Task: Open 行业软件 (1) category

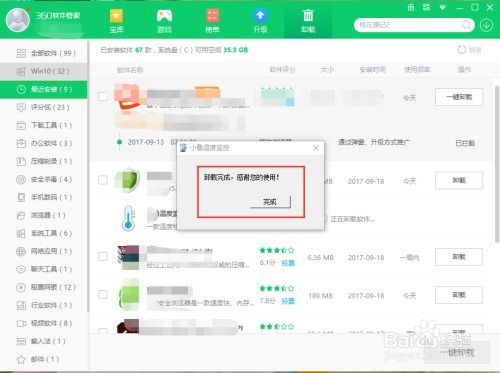Action: (x=44, y=305)
